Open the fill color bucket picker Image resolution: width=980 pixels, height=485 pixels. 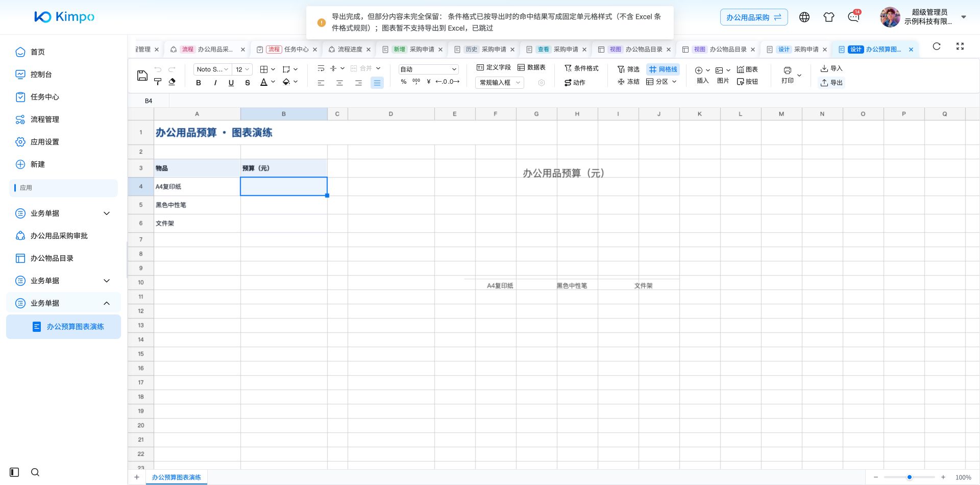click(x=286, y=82)
